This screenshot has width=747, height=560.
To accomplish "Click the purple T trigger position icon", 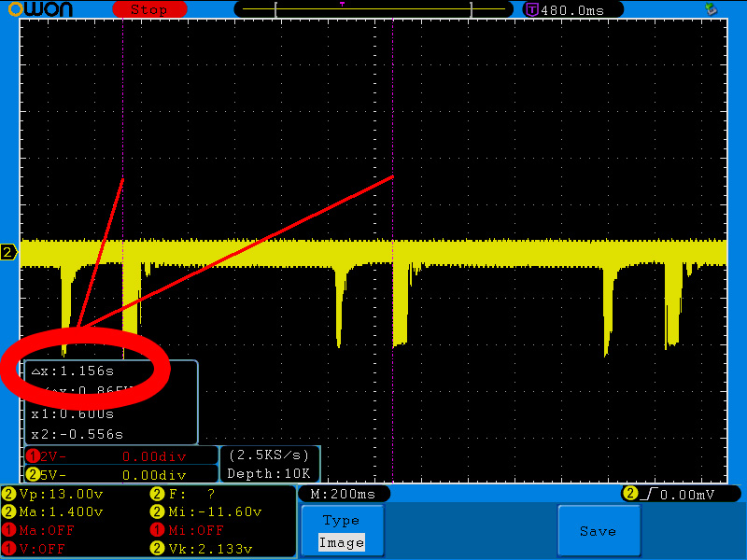I will pos(532,10).
